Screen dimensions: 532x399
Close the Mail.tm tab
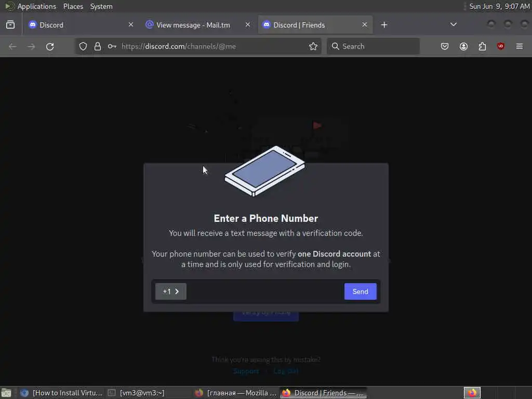248,25
